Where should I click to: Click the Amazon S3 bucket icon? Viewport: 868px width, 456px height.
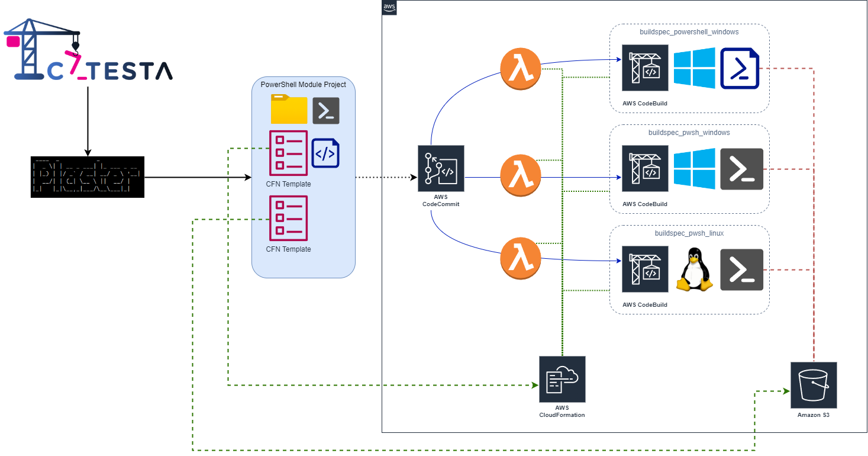tap(814, 385)
